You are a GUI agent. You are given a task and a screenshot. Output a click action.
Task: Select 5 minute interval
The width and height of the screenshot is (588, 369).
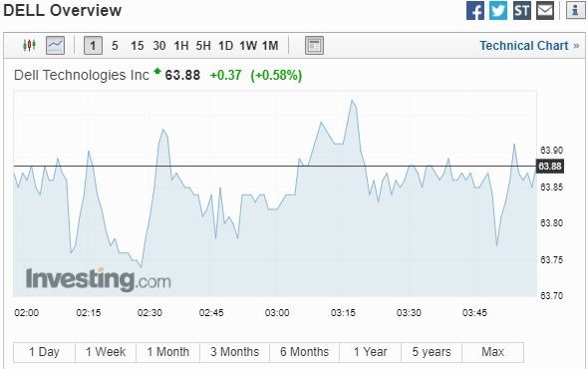(x=115, y=46)
